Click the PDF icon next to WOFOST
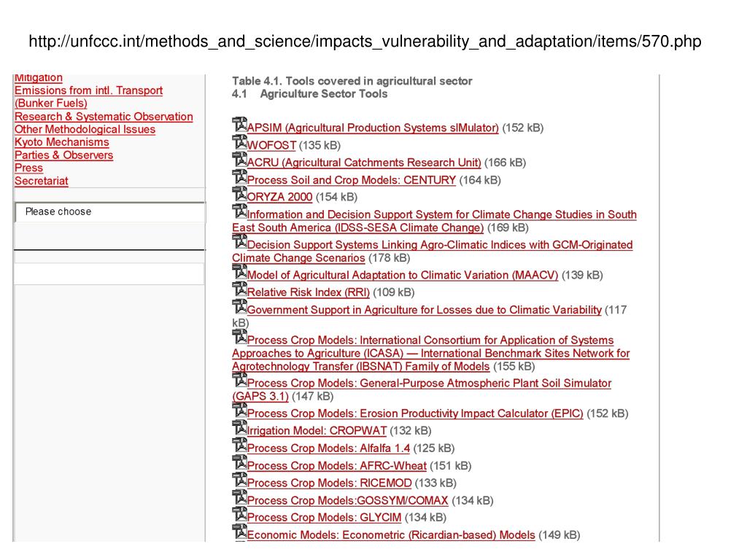The image size is (747, 560). 239,142
